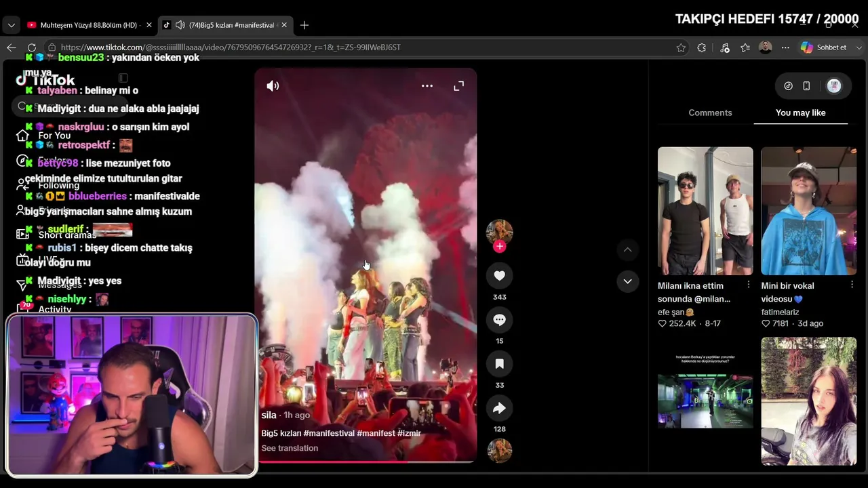Like the video with the heart icon
Viewport: 868px width, 488px height.
pos(500,276)
